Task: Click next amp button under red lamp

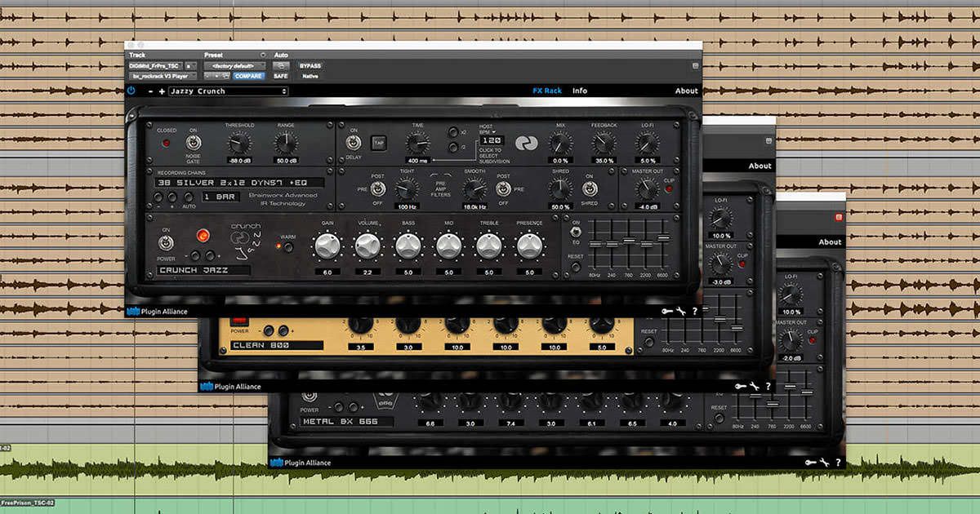Action: [210, 256]
